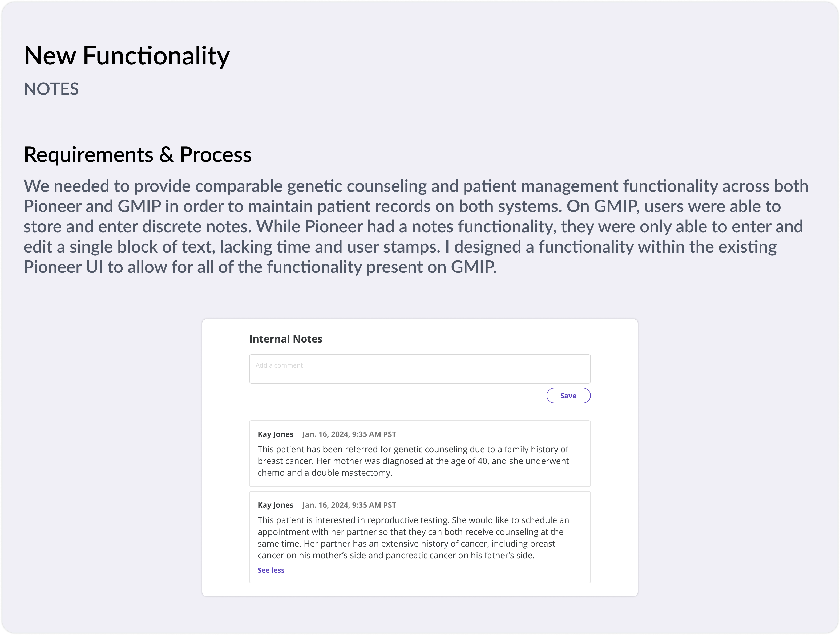Image resolution: width=840 pixels, height=635 pixels.
Task: Click Kay Jones on first note
Action: click(x=275, y=434)
